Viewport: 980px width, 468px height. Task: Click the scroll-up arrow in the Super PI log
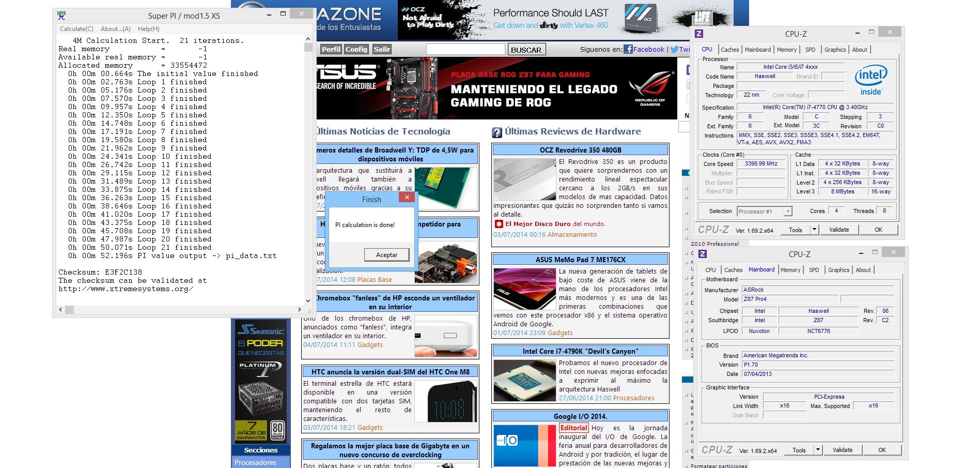click(308, 39)
